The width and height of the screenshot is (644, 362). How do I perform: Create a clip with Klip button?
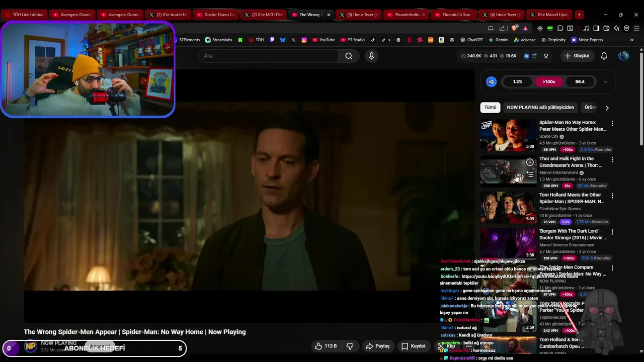pos(446,346)
